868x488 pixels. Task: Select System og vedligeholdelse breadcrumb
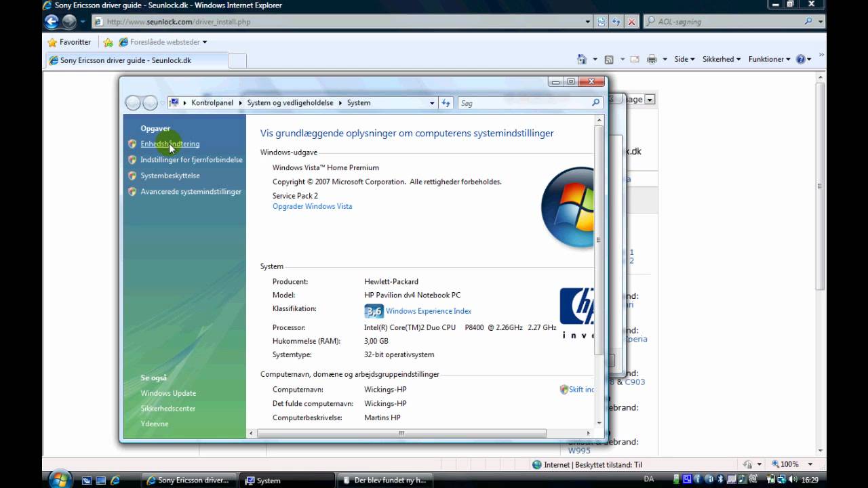click(290, 103)
